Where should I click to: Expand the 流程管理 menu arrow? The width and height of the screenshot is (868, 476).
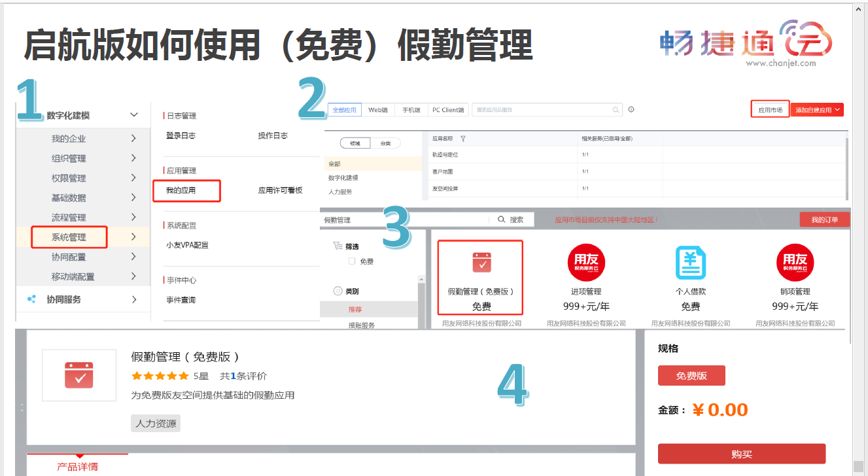(133, 217)
